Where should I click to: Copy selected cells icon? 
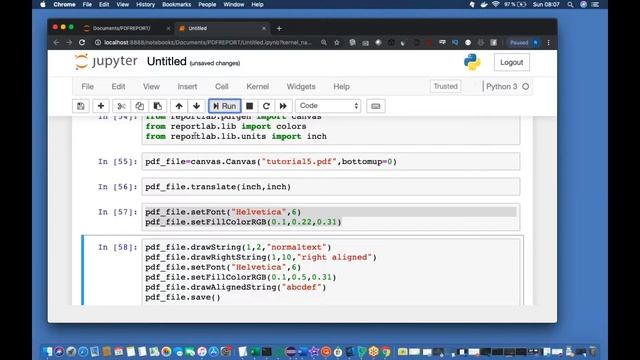pos(139,106)
